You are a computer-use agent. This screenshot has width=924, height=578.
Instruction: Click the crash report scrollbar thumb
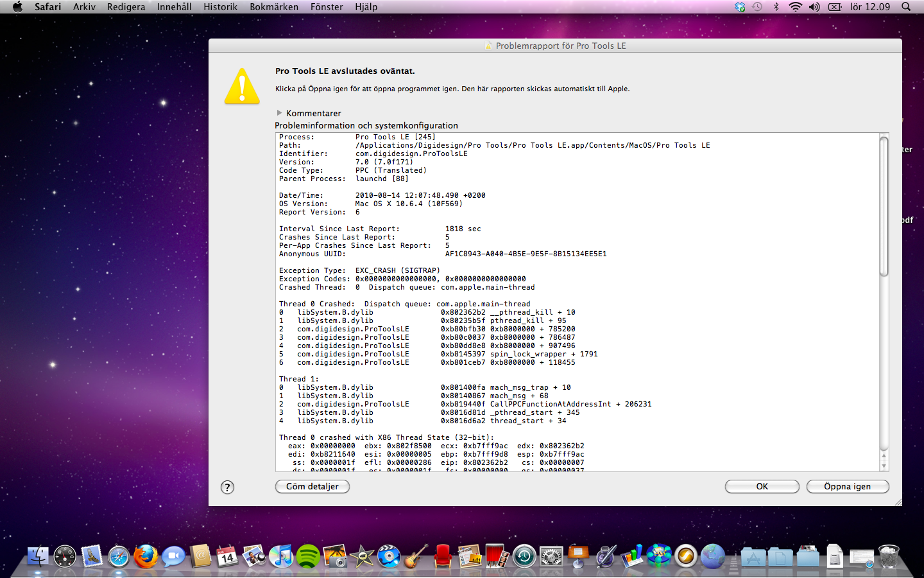pos(884,206)
